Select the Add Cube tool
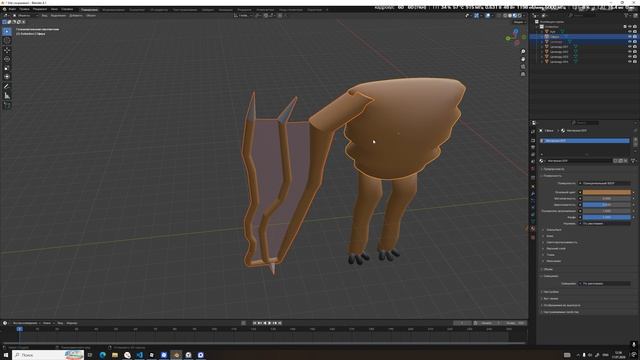 (7, 105)
